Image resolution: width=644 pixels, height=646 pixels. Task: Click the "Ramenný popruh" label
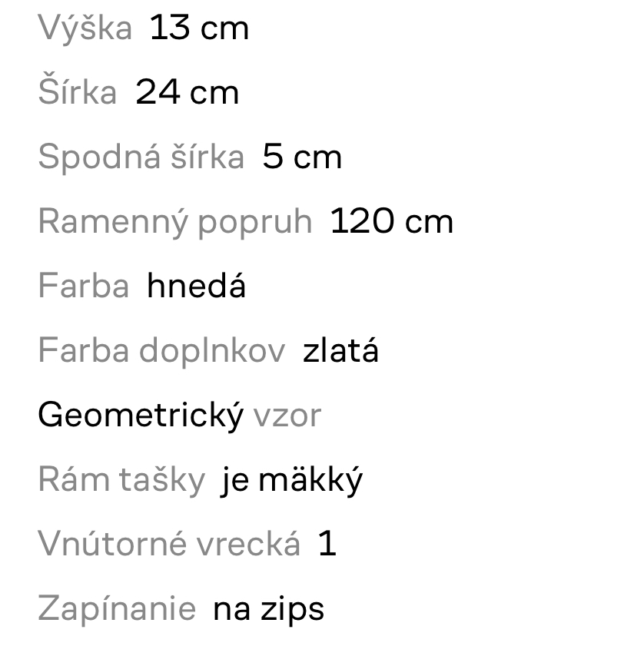pyautogui.click(x=174, y=222)
